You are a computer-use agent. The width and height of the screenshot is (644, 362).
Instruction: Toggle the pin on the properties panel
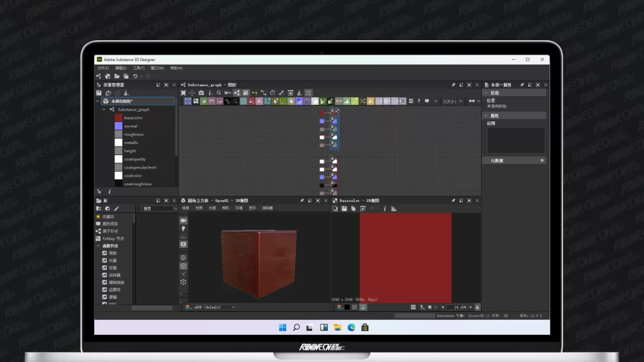tap(521, 85)
